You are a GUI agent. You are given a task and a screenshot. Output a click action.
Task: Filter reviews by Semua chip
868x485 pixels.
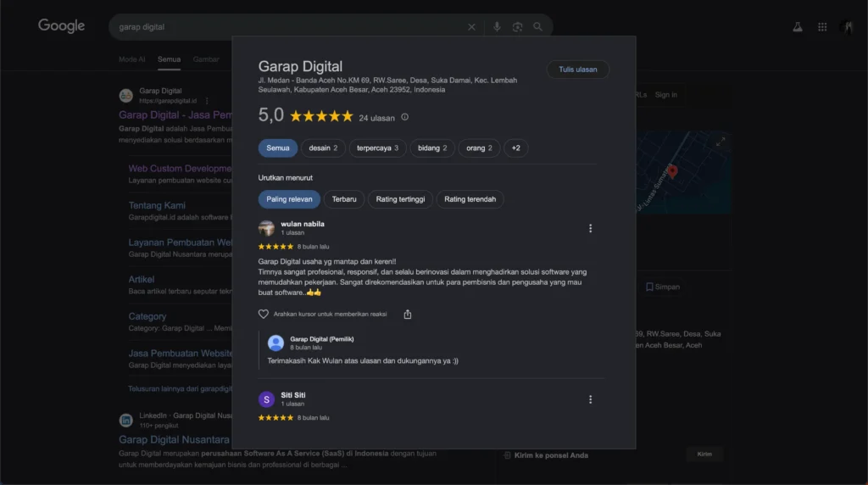278,148
